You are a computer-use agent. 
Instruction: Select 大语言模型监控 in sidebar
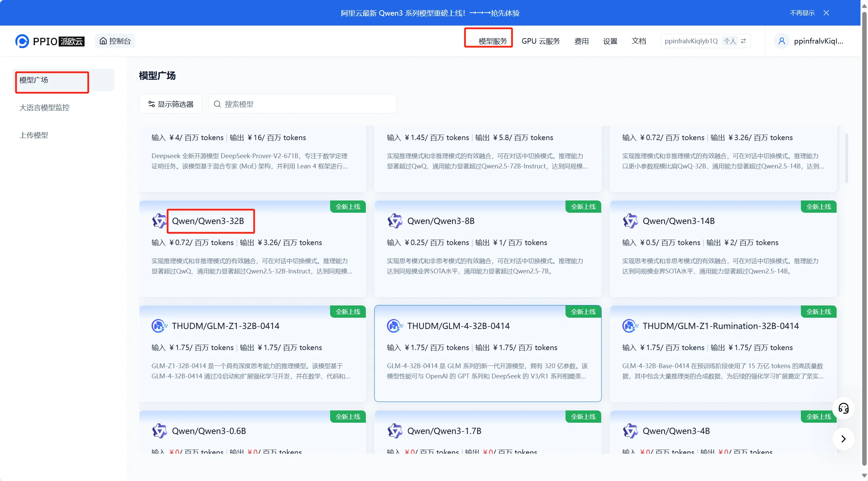(44, 108)
